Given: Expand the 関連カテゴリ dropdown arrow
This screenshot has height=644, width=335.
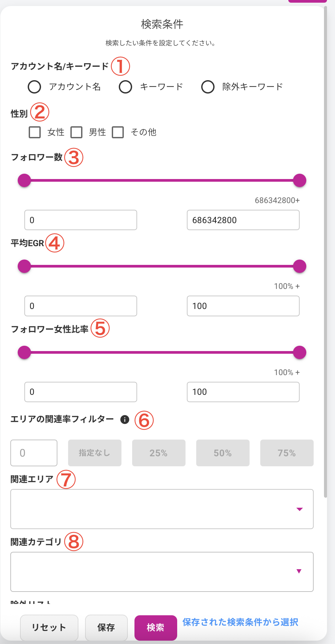Looking at the screenshot, I should click(x=299, y=571).
